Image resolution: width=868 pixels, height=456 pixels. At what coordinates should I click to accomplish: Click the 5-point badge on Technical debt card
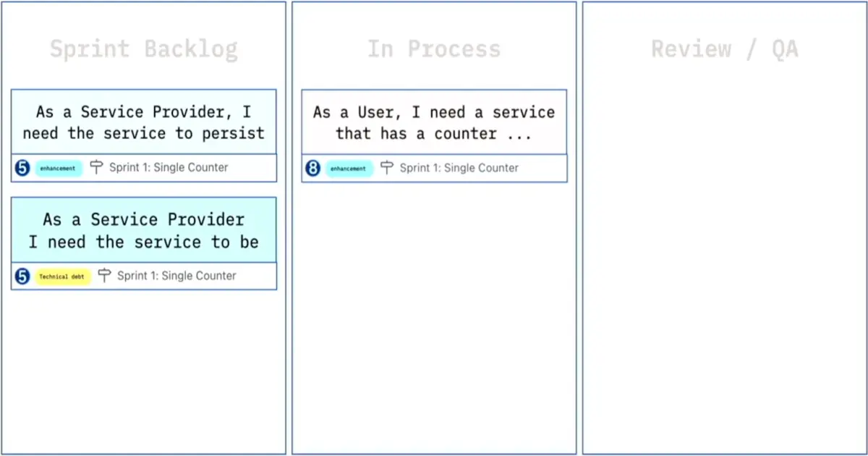pos(22,276)
